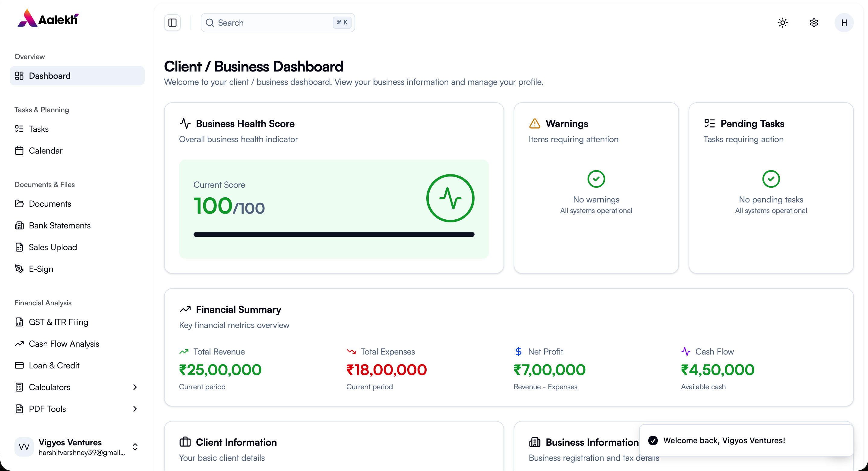The height and width of the screenshot is (471, 868).
Task: Switch light/dark theme with sun icon
Action: pyautogui.click(x=782, y=23)
